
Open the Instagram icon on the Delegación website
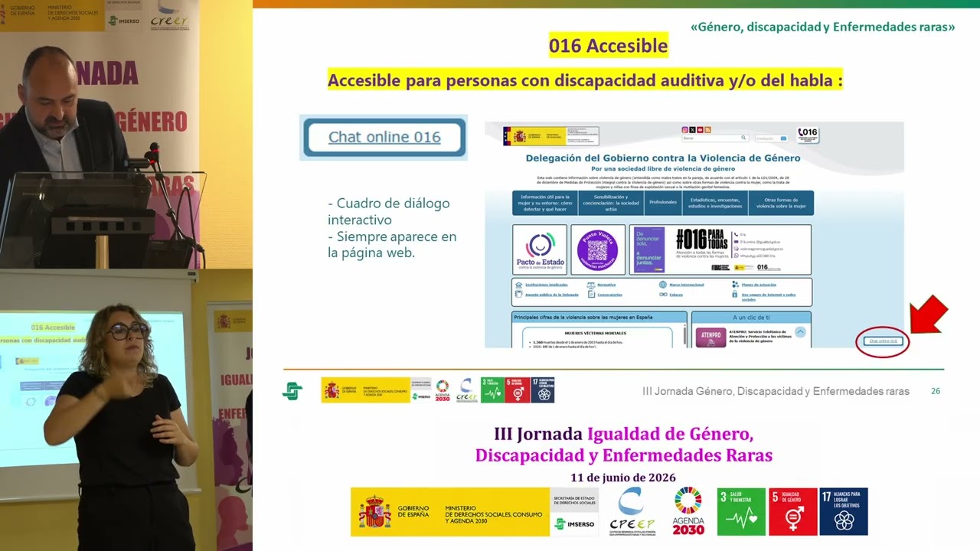685,130
